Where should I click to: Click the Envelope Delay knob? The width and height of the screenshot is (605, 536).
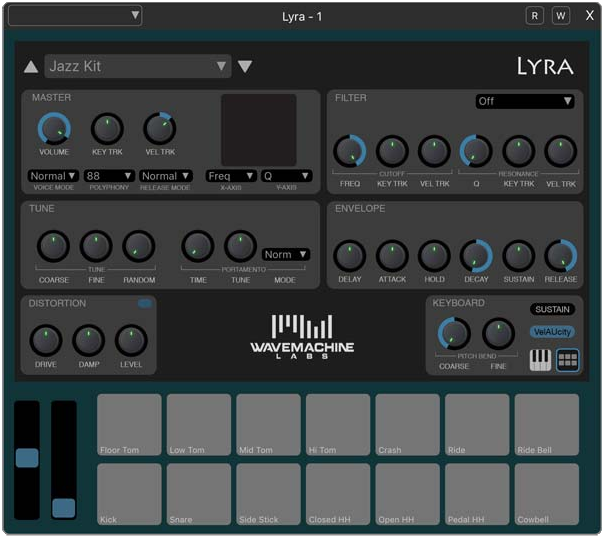[x=350, y=255]
